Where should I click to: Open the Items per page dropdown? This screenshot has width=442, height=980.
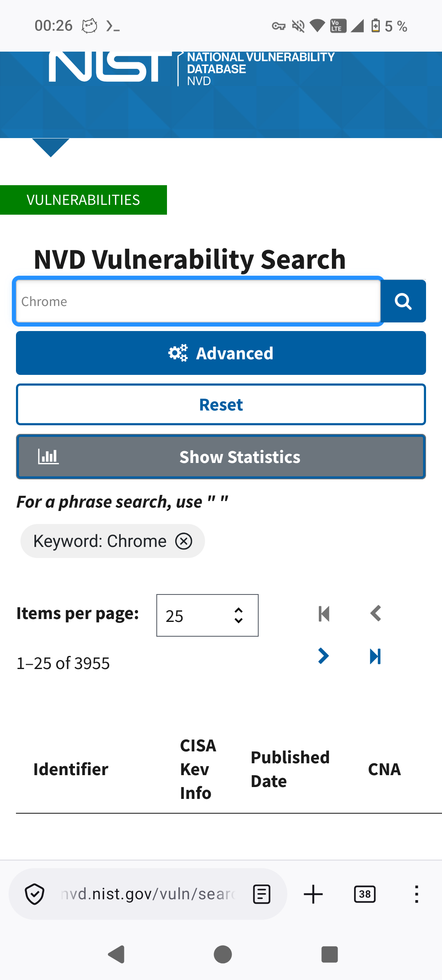click(207, 615)
